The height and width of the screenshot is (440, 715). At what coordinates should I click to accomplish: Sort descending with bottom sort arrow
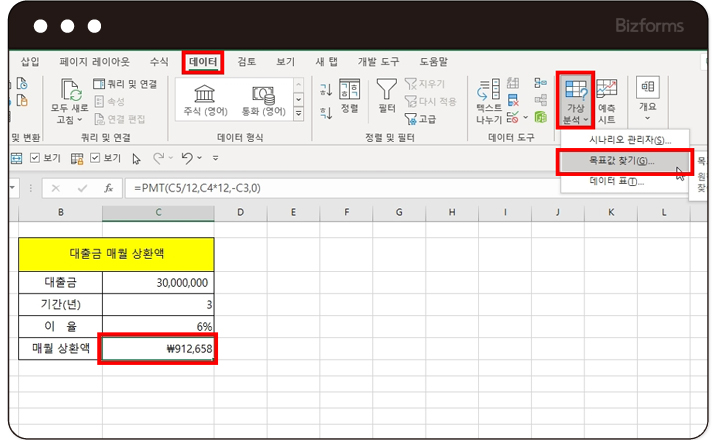(326, 113)
